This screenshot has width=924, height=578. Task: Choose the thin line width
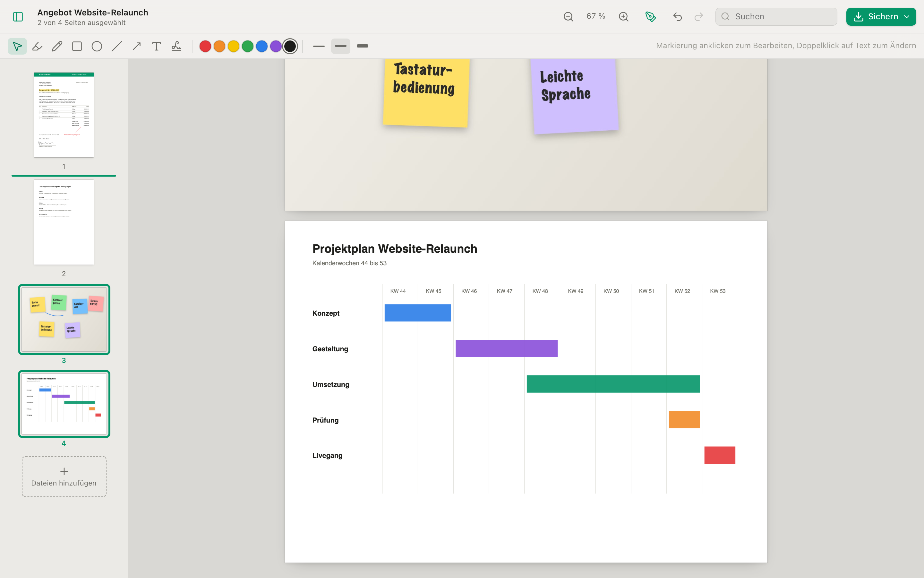319,46
